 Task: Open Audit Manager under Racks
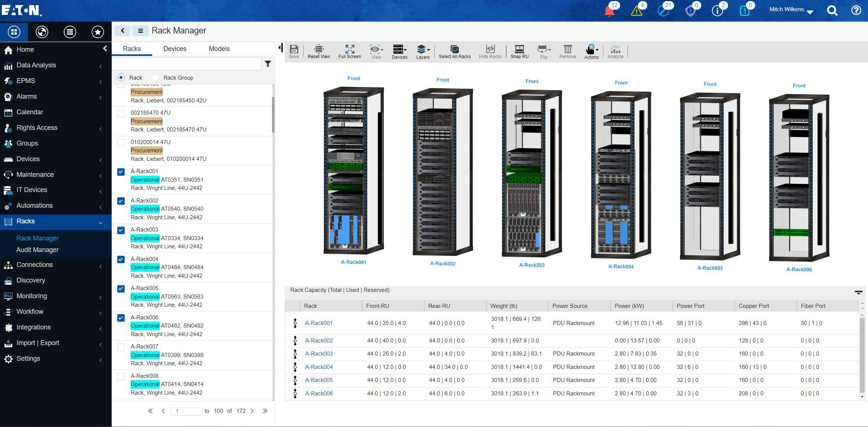tap(37, 250)
